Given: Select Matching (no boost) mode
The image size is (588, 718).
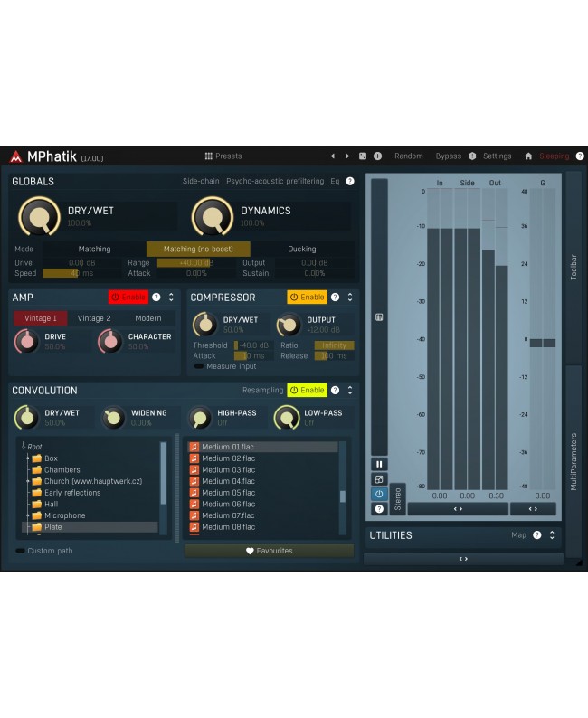Looking at the screenshot, I should coord(198,249).
